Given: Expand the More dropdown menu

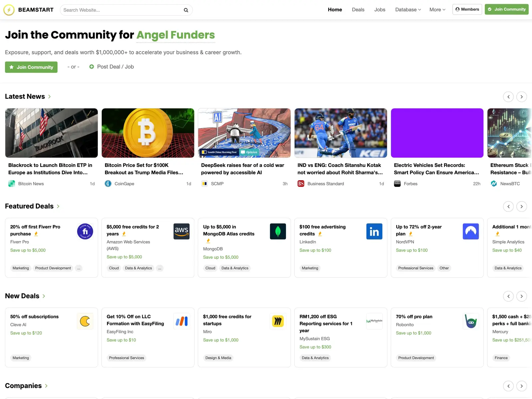Looking at the screenshot, I should tap(437, 10).
